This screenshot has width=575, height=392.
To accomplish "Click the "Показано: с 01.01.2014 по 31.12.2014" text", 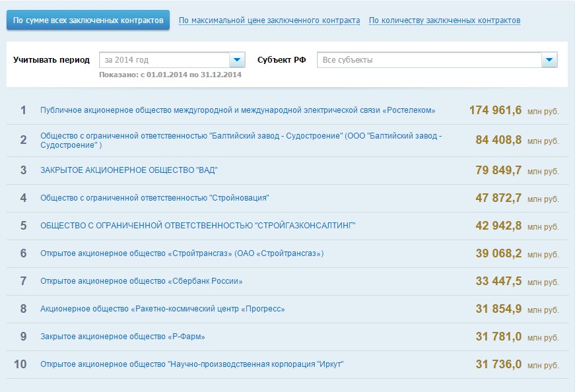I will click(x=170, y=75).
